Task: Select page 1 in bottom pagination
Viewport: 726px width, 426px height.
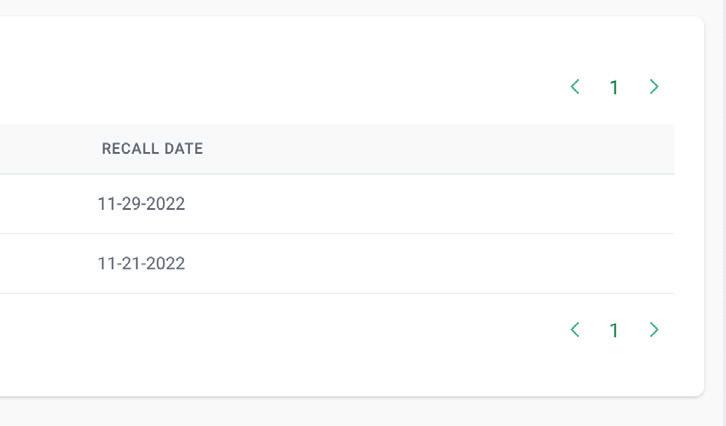Action: [x=614, y=330]
